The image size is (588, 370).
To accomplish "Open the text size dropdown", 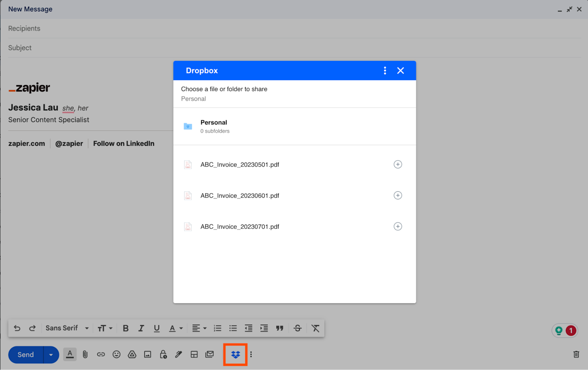I will click(105, 328).
